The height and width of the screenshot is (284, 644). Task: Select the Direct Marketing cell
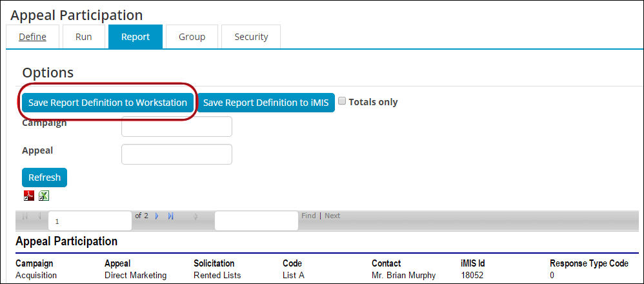tap(136, 276)
